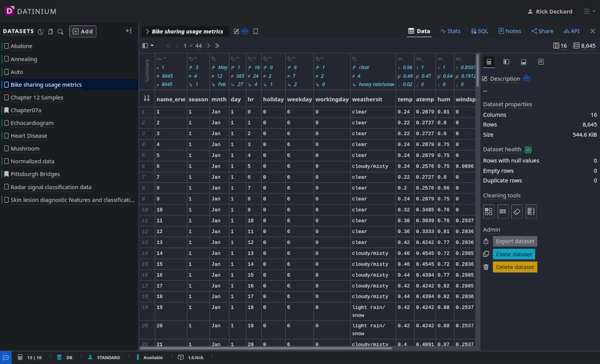Image resolution: width=600 pixels, height=364 pixels.
Task: Click the AI robot icon beside dataset title
Action: [245, 31]
